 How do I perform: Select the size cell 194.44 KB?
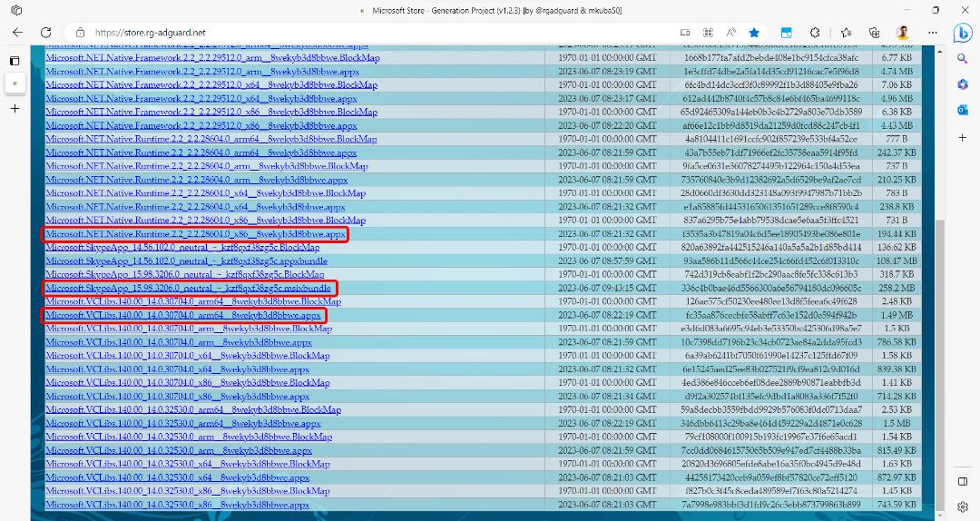click(897, 234)
